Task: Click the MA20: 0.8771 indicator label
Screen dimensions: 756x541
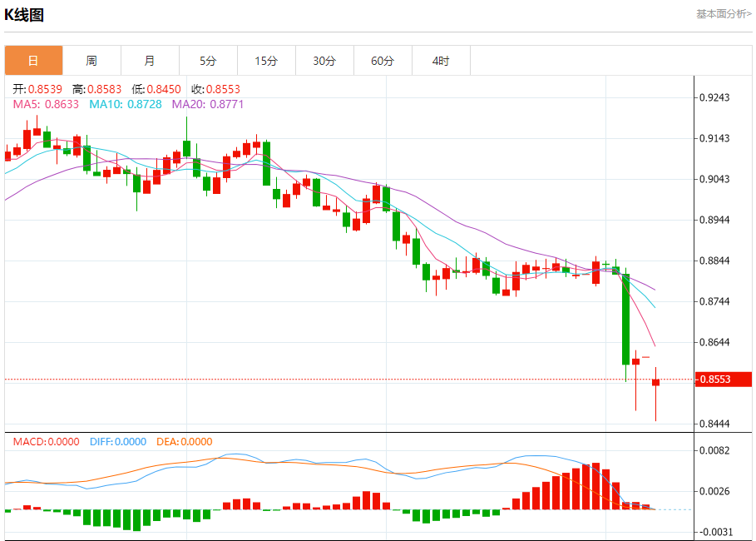Action: [208, 104]
